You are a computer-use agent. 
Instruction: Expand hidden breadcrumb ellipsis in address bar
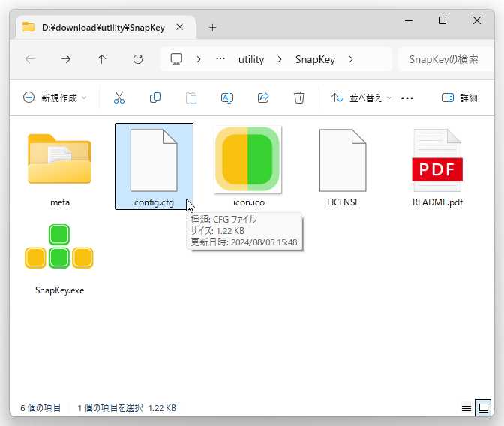click(x=220, y=59)
